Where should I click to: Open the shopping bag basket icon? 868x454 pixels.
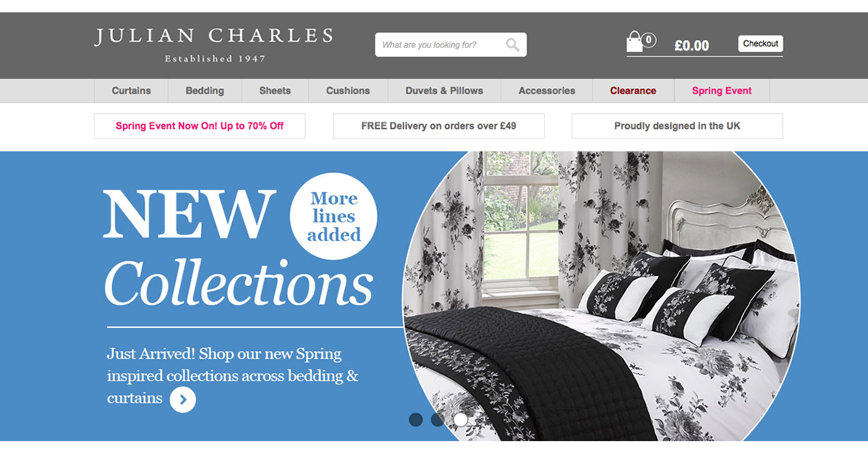pos(634,42)
